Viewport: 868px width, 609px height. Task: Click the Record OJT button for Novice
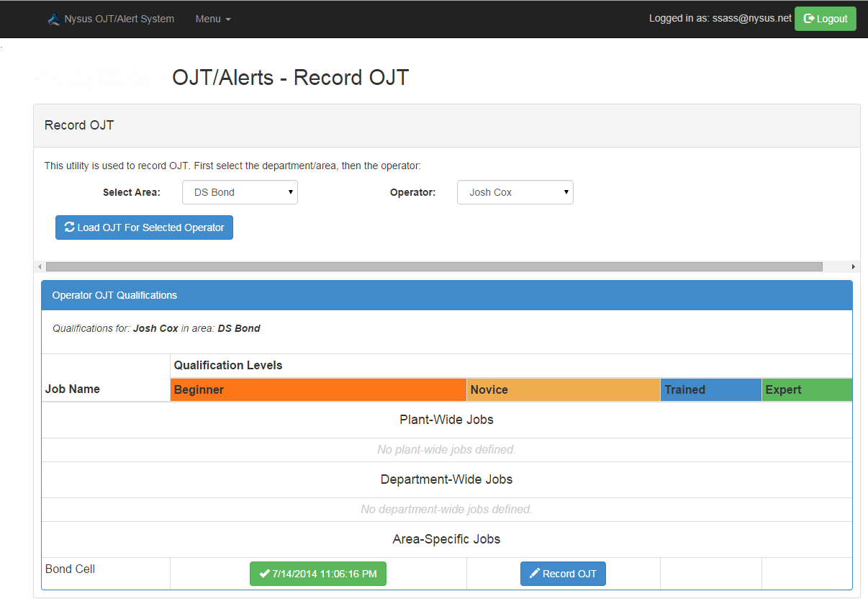coord(563,574)
